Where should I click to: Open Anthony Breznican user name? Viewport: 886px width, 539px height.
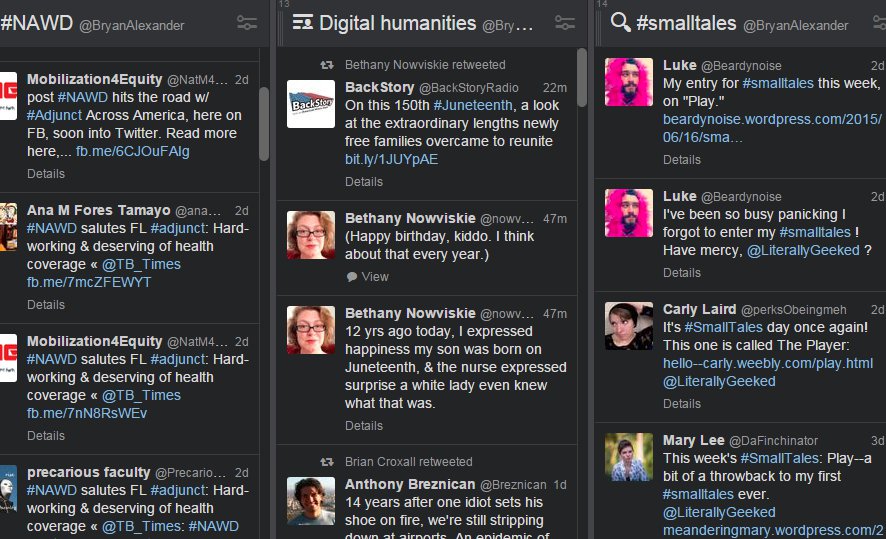(410, 485)
